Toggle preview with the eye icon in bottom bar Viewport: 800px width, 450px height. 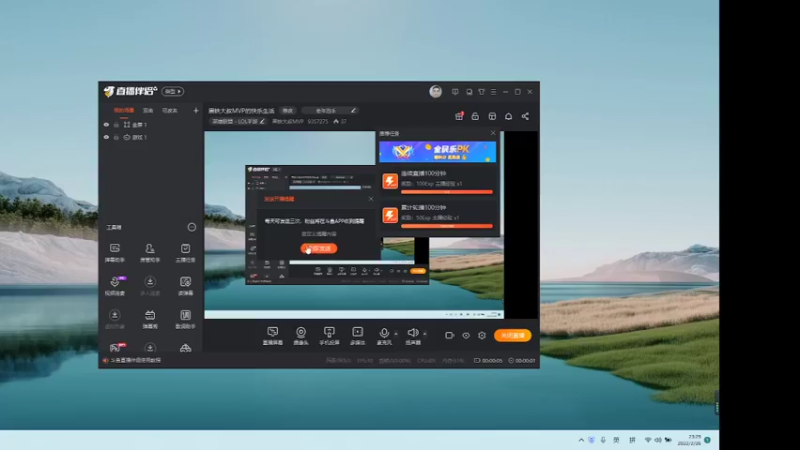pyautogui.click(x=466, y=335)
